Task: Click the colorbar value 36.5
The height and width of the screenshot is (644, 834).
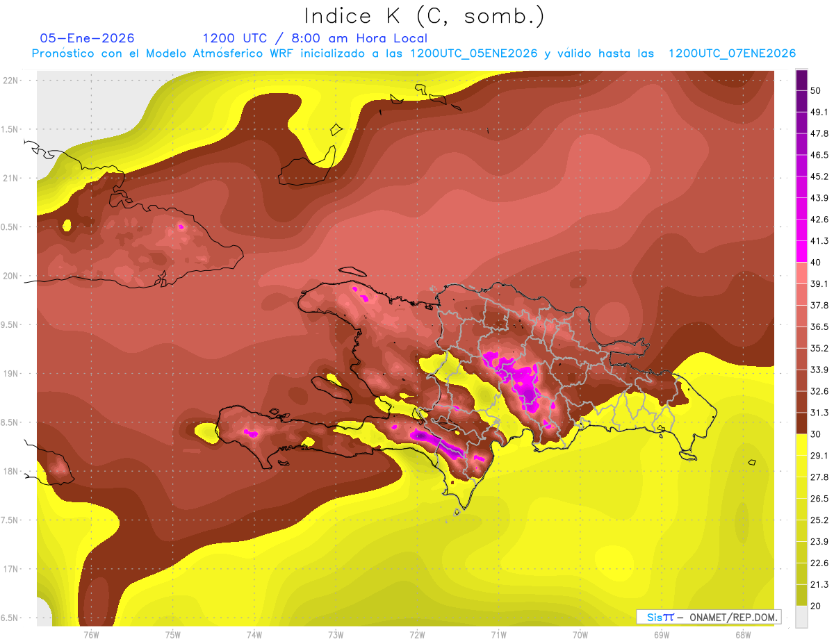Action: point(819,327)
